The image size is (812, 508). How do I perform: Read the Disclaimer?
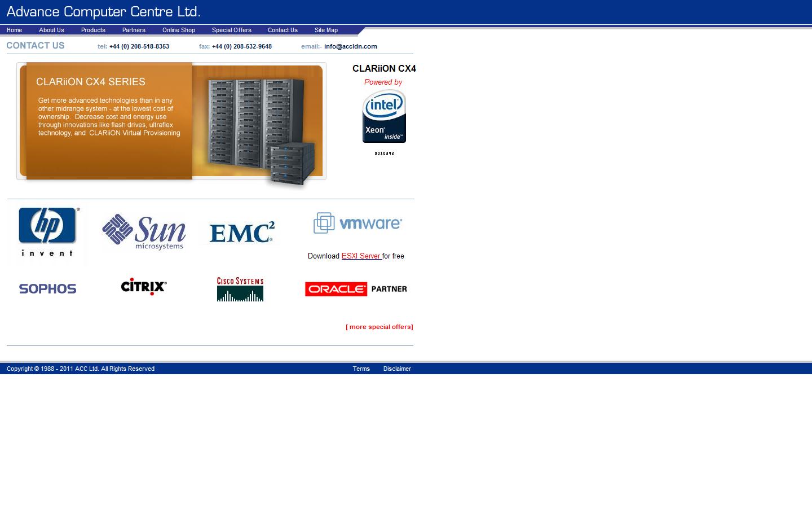click(x=397, y=369)
